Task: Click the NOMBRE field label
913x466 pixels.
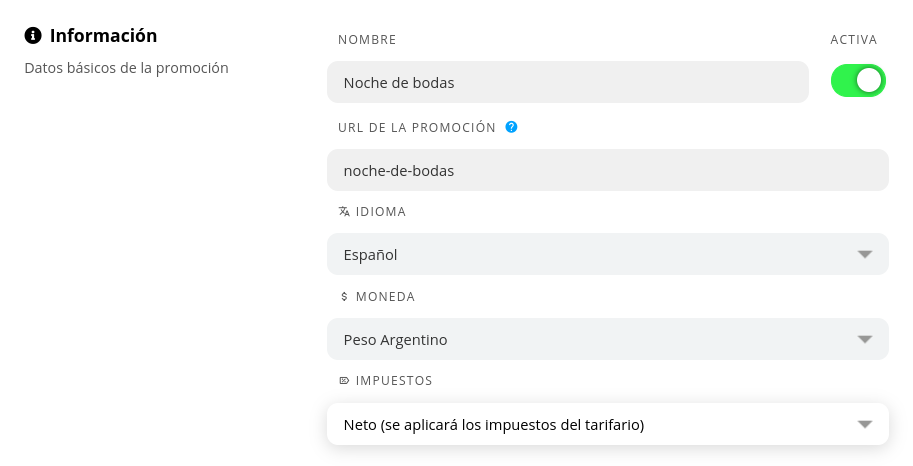Action: coord(367,40)
